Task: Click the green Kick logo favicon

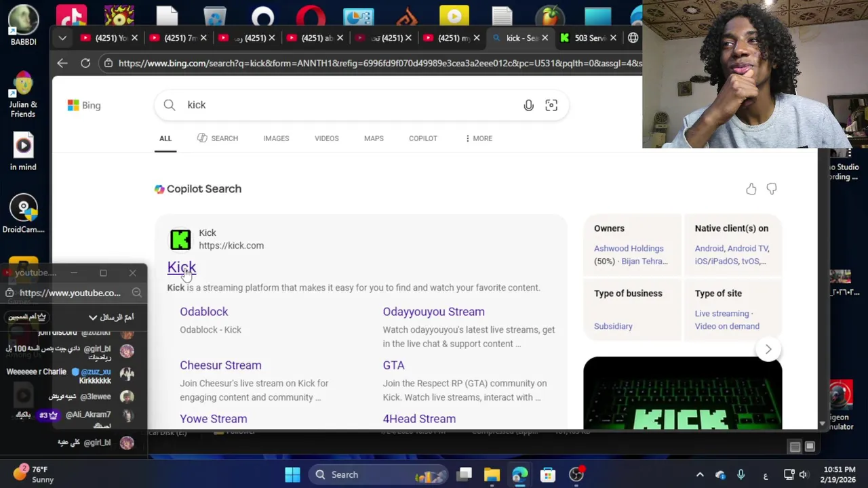Action: (x=180, y=239)
